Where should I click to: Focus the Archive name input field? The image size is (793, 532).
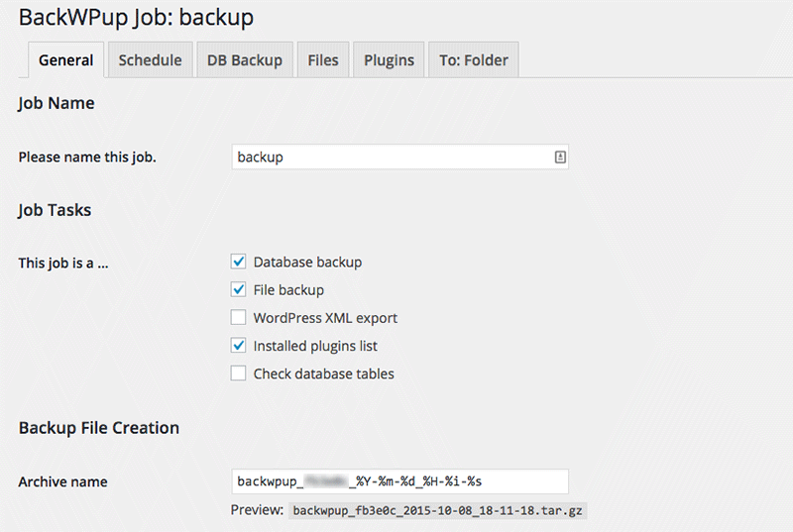(398, 481)
